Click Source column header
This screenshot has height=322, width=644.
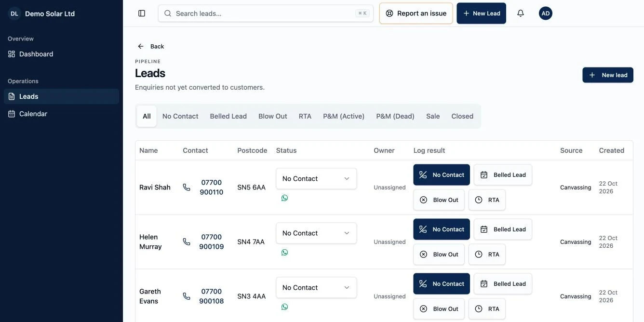point(571,150)
